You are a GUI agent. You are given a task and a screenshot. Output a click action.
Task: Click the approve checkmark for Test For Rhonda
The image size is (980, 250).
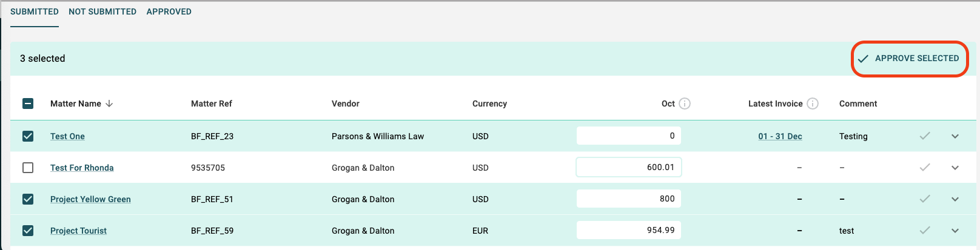point(925,168)
